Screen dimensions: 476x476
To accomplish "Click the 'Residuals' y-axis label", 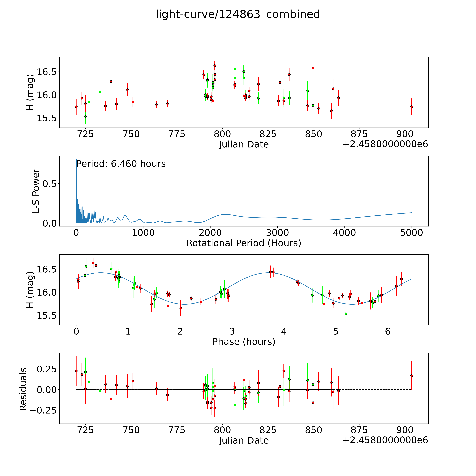I will tap(23, 389).
